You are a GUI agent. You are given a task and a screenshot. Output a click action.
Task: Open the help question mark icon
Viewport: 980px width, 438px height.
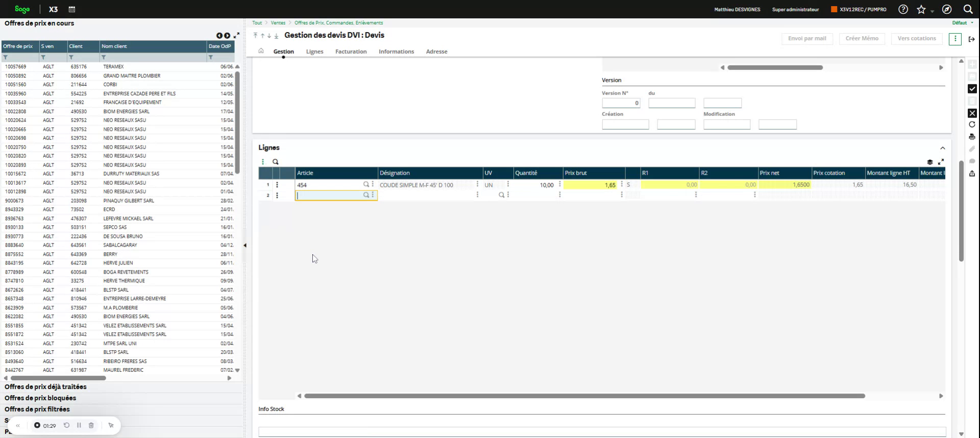[x=903, y=9]
